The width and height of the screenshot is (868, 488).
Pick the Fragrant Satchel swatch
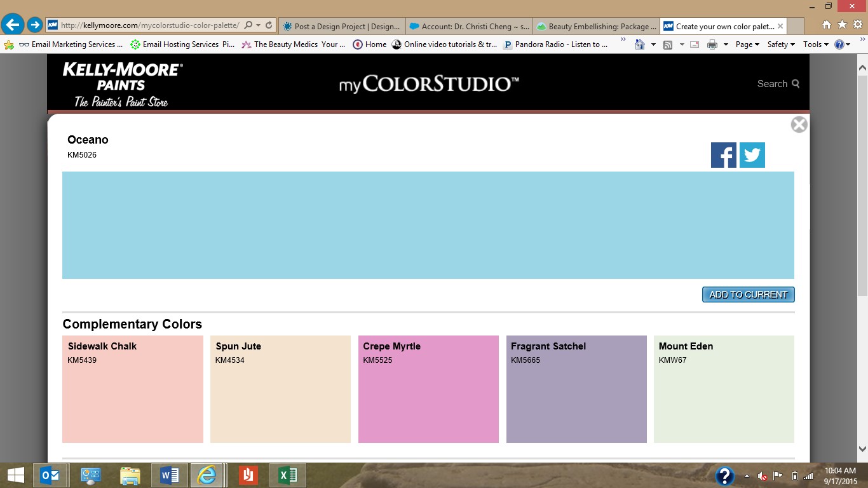point(576,389)
